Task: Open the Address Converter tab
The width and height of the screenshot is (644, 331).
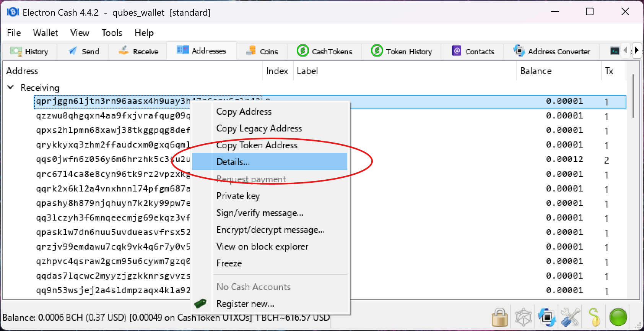Action: point(551,51)
